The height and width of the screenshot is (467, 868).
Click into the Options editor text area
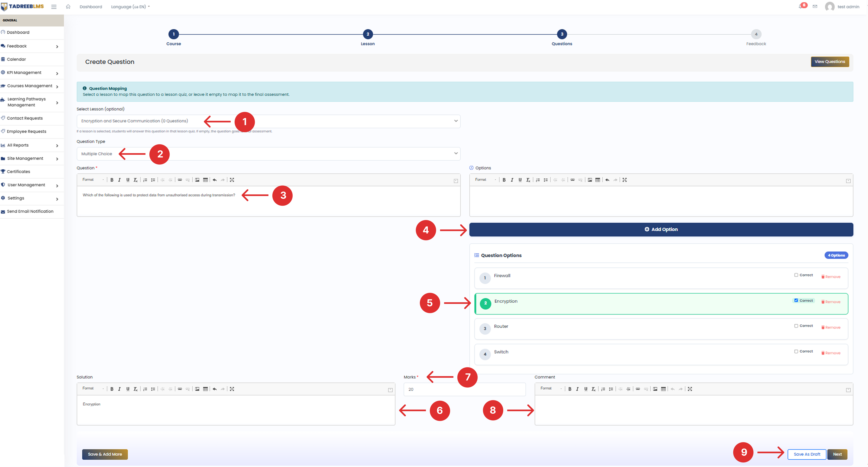tap(661, 201)
